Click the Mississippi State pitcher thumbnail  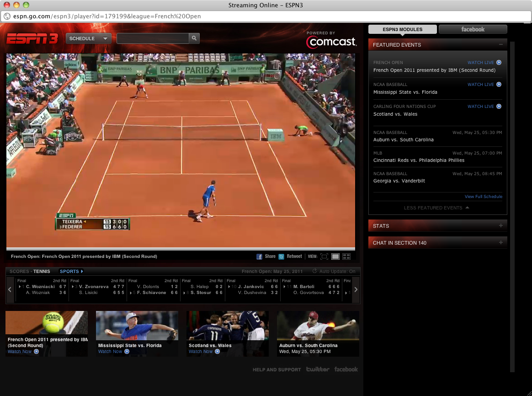tap(137, 326)
